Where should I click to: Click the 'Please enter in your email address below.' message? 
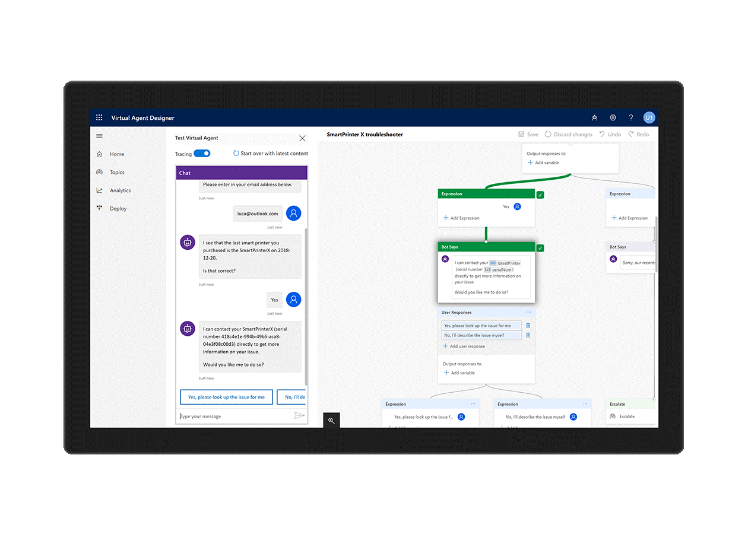click(x=248, y=184)
